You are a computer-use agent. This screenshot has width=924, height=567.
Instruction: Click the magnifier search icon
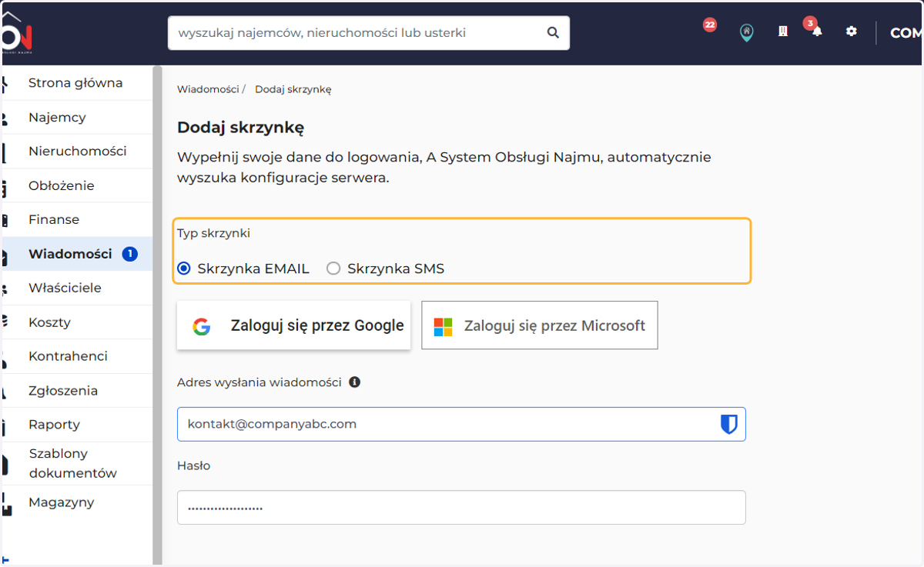[552, 33]
